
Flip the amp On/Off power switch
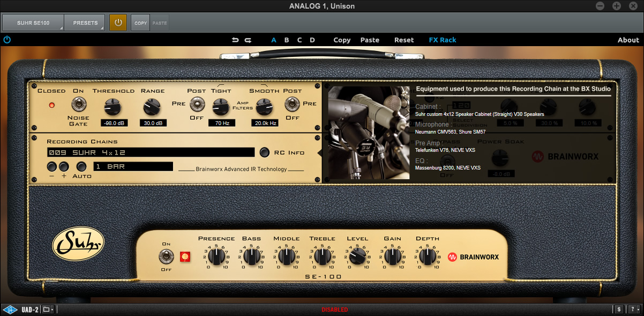point(166,256)
